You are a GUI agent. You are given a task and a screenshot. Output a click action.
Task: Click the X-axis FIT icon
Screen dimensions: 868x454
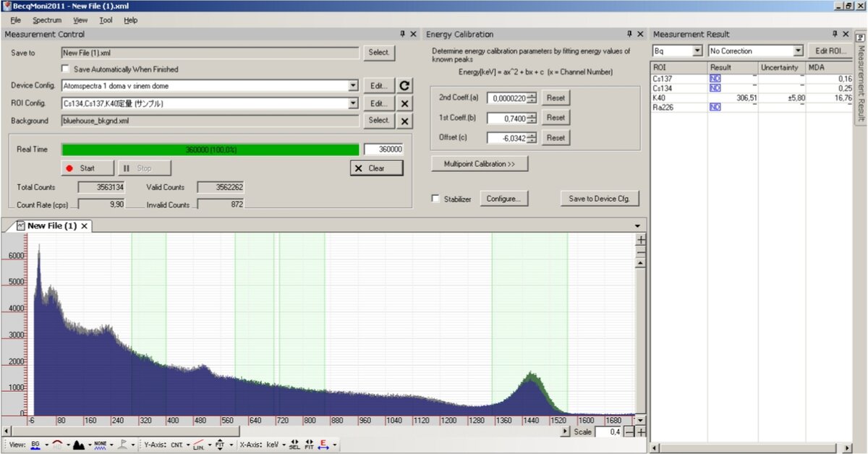[x=309, y=445]
